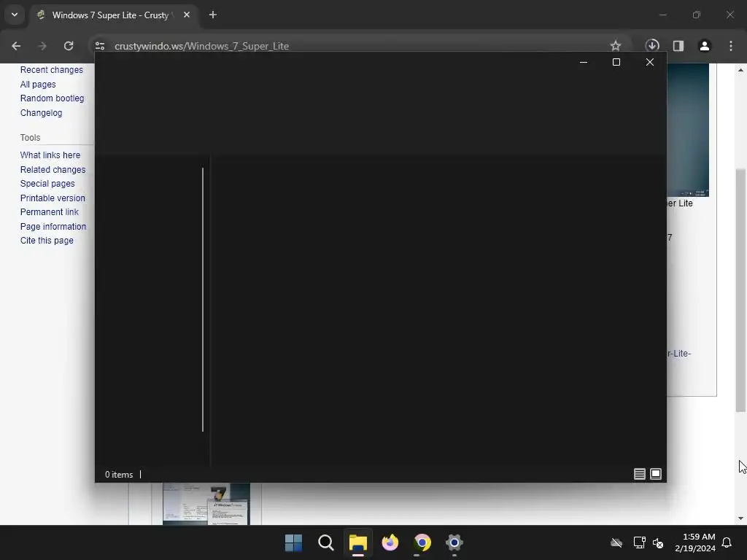Open Settings from the taskbar
This screenshot has width=747, height=560.
pos(454,542)
